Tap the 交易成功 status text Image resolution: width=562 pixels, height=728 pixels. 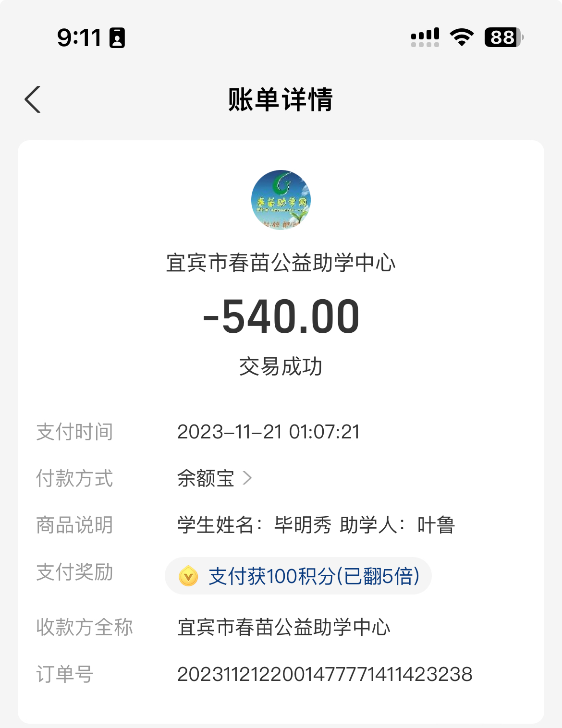click(x=281, y=366)
